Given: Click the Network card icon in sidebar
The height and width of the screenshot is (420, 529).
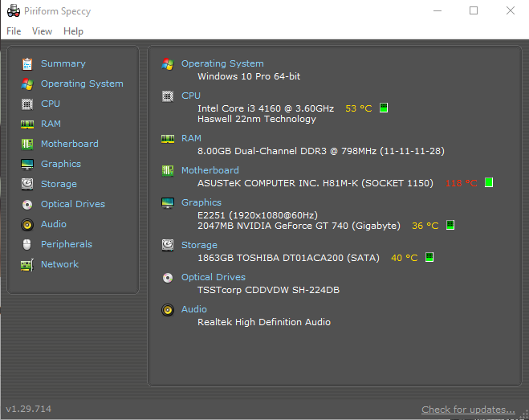Looking at the screenshot, I should [27, 265].
